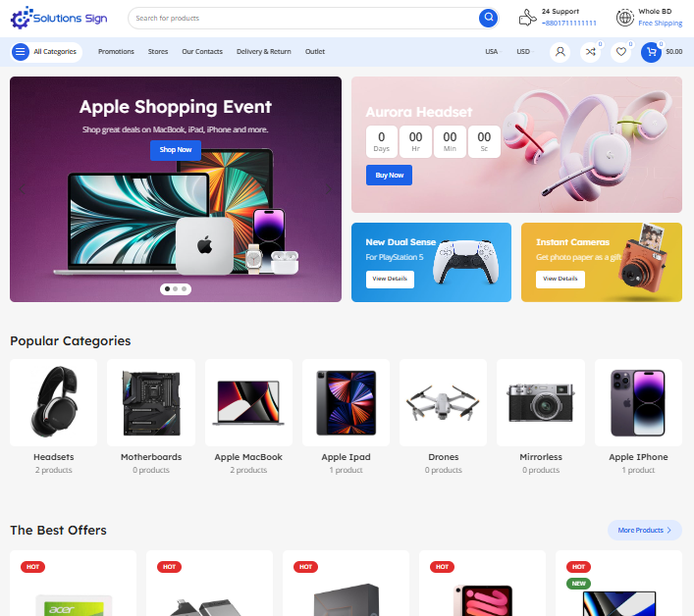694x616 pixels.
Task: Go to next banner slide arrow
Action: click(x=329, y=189)
